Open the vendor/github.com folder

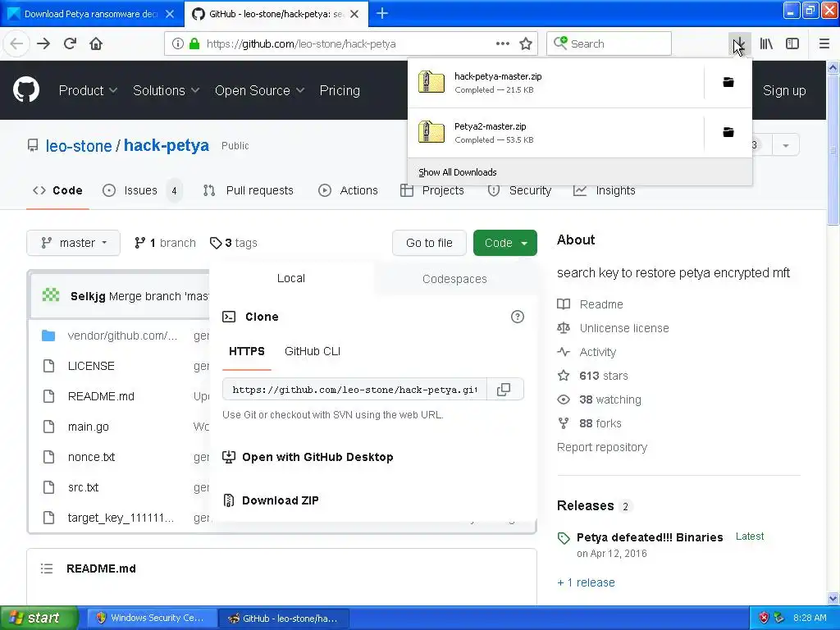pos(122,336)
